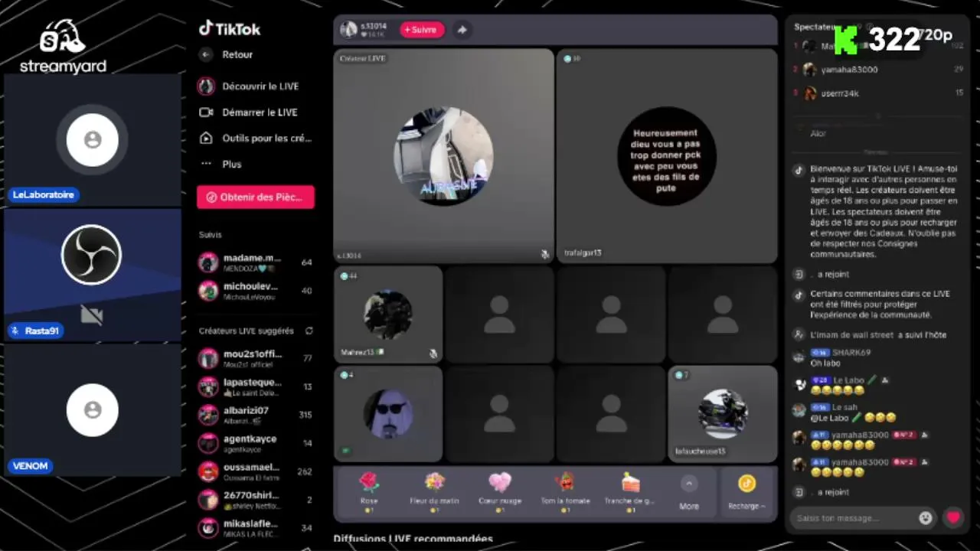Viewport: 980px width, 551px height.
Task: Send the Tom la tomate gift
Action: pyautogui.click(x=565, y=491)
